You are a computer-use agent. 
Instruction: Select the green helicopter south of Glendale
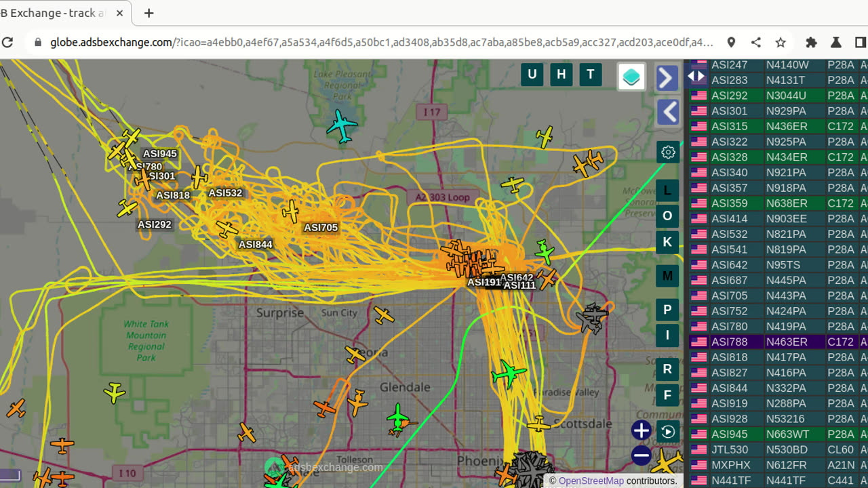398,418
